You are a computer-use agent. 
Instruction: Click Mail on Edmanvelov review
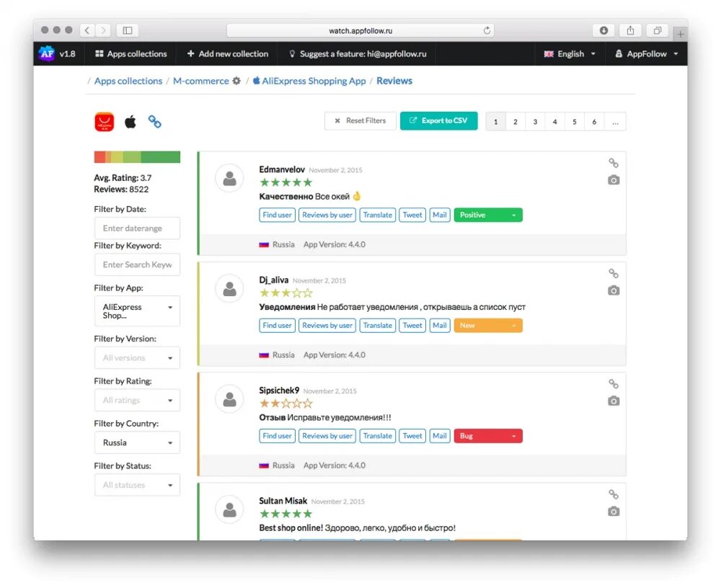click(440, 215)
